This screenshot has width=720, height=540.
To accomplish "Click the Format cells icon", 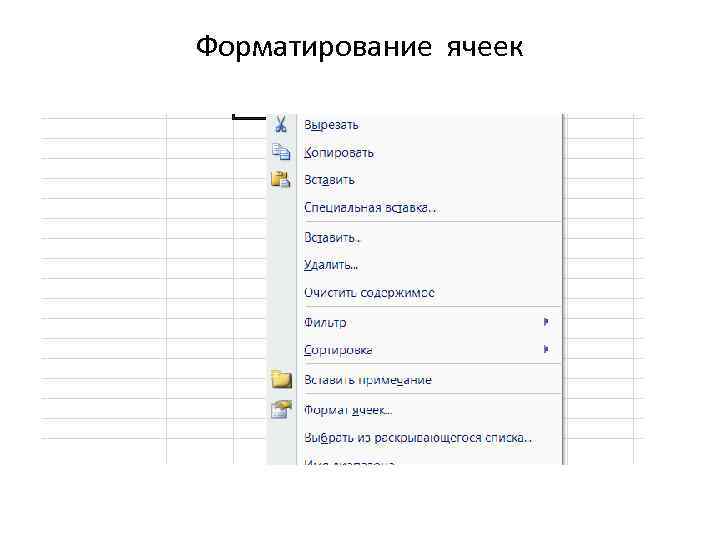I will (x=281, y=409).
